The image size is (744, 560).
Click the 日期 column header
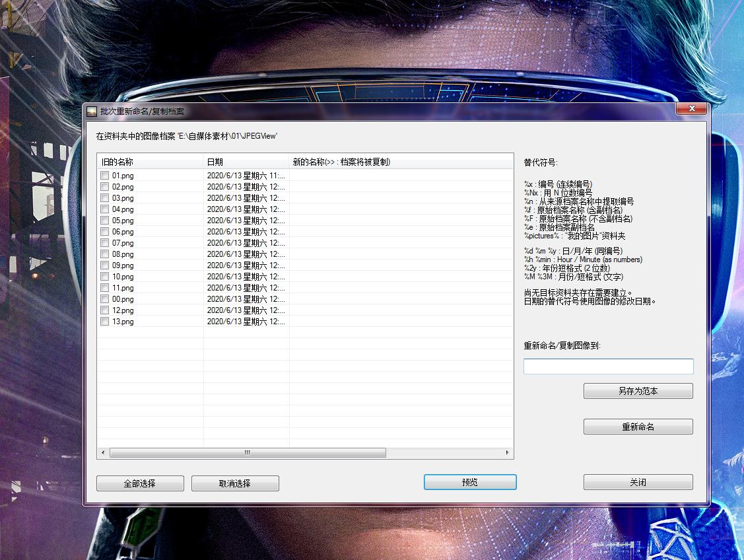click(x=218, y=160)
